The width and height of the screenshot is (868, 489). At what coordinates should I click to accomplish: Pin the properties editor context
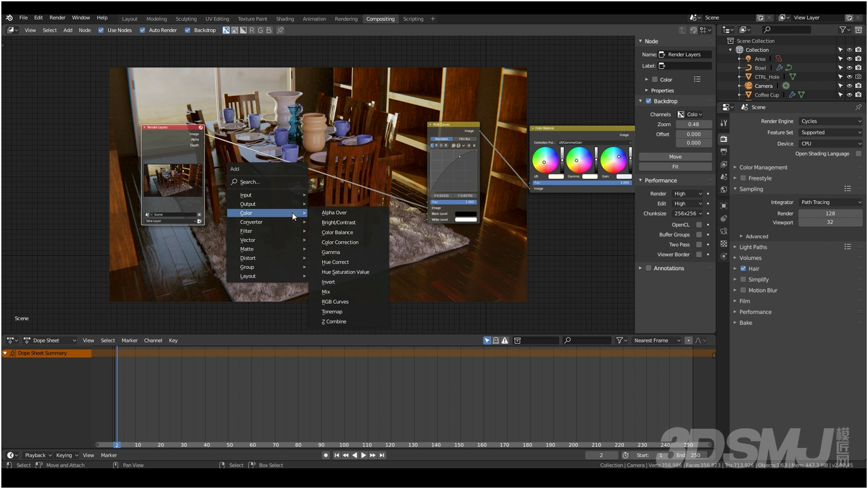pos(859,107)
